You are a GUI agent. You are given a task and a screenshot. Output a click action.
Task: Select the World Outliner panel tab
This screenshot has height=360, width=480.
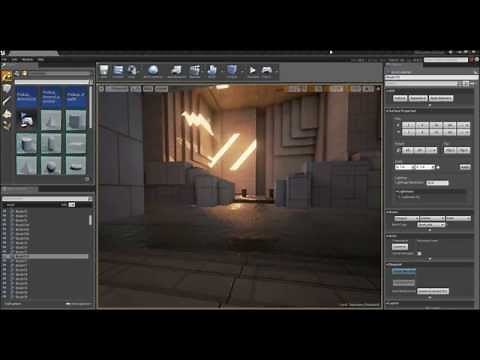coord(19,189)
